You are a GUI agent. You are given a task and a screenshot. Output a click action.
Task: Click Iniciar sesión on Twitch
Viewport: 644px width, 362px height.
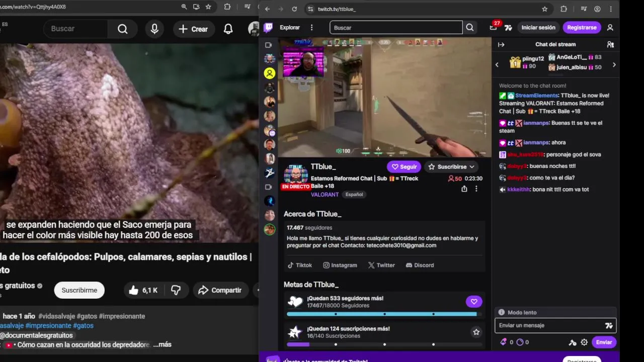tap(538, 28)
